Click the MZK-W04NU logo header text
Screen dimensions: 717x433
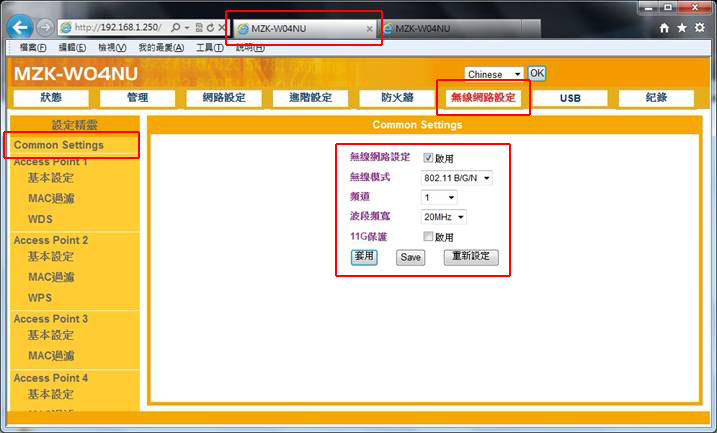pos(76,74)
